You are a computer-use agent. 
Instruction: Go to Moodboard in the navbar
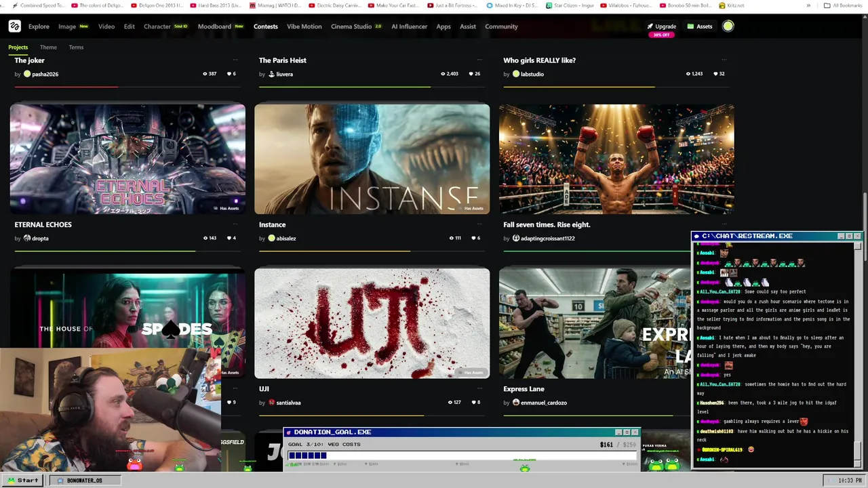tap(214, 26)
